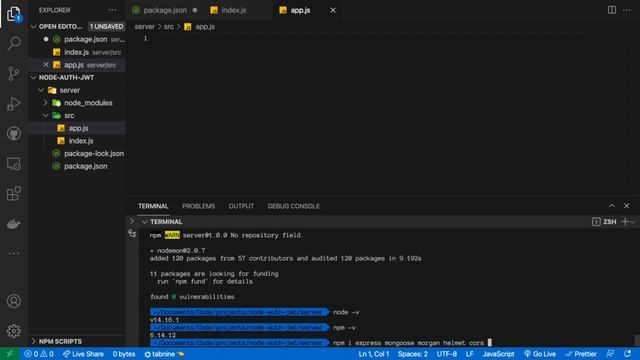This screenshot has width=640, height=360.
Task: Go to line via Ln 1, Col 1
Action: coord(373,354)
